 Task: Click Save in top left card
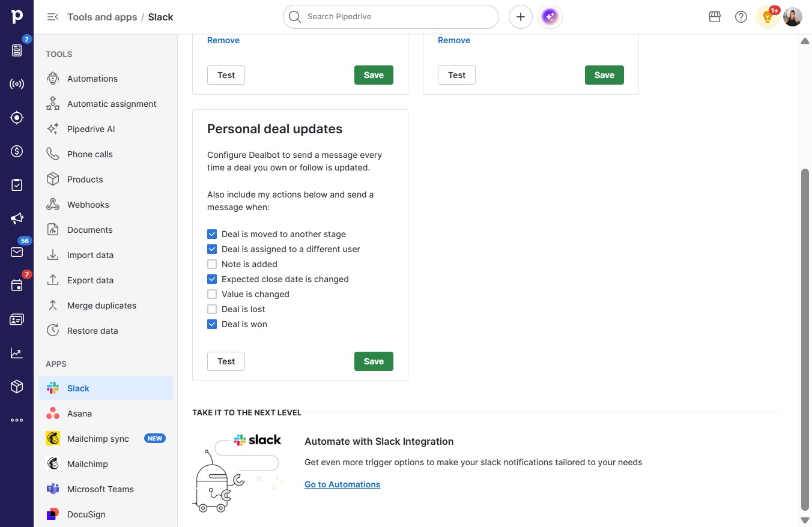[374, 75]
